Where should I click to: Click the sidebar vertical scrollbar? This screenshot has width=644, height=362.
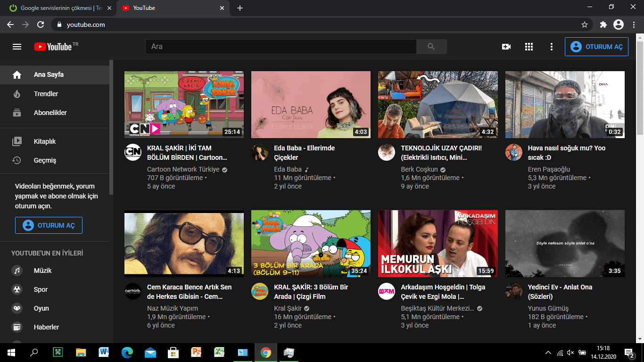111,127
